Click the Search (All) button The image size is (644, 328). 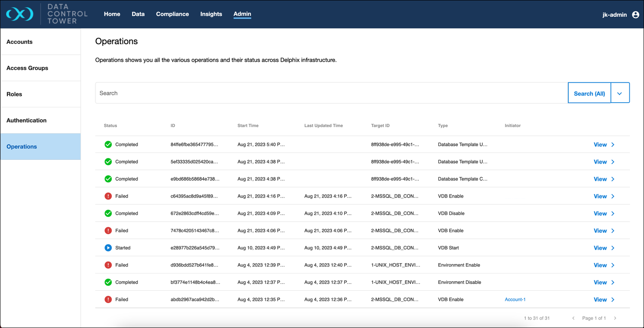click(x=589, y=93)
